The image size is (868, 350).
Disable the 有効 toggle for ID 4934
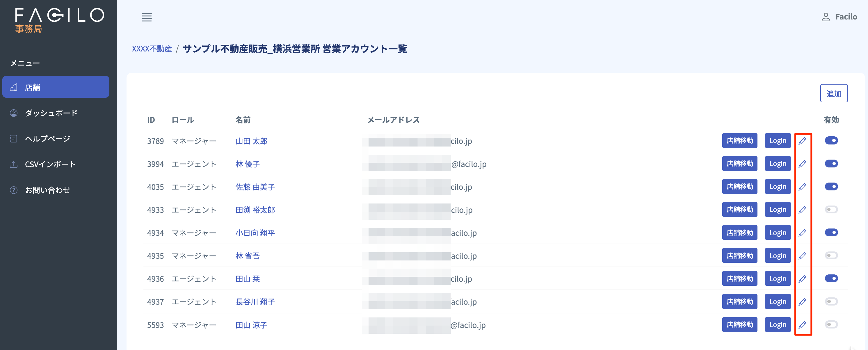tap(831, 233)
